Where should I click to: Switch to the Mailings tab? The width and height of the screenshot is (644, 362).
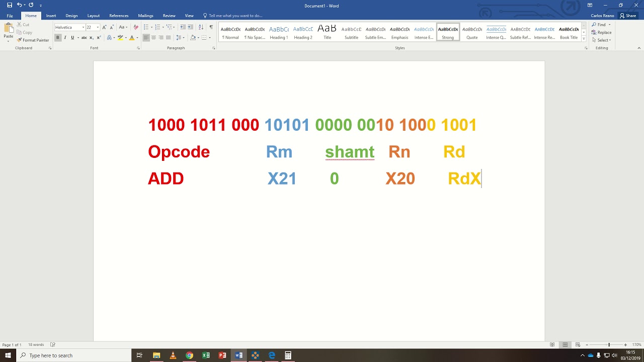146,16
